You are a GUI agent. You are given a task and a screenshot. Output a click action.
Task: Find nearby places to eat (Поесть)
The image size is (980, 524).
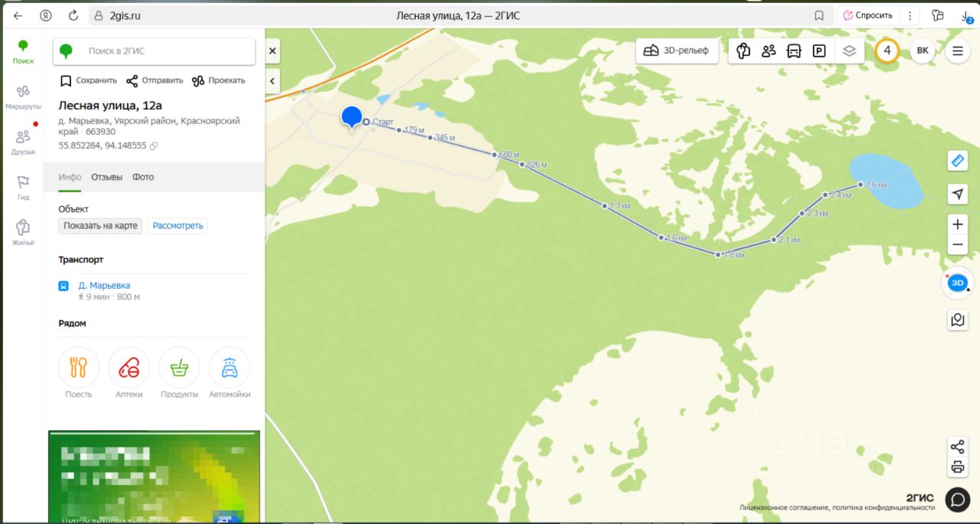78,373
